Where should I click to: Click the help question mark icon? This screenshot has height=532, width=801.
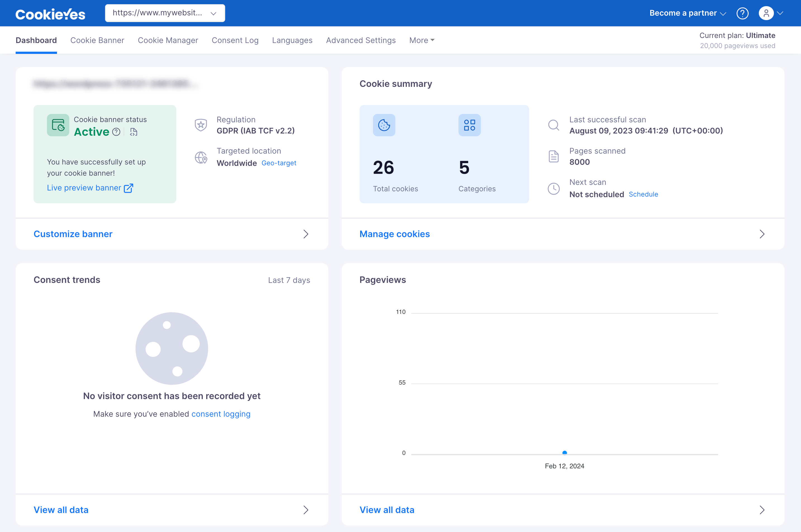pos(742,13)
